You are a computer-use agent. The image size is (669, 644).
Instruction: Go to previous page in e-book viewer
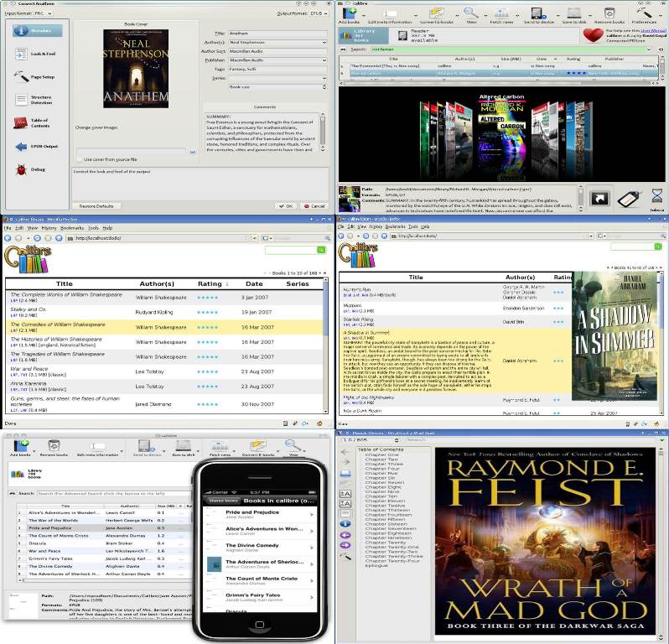345,535
